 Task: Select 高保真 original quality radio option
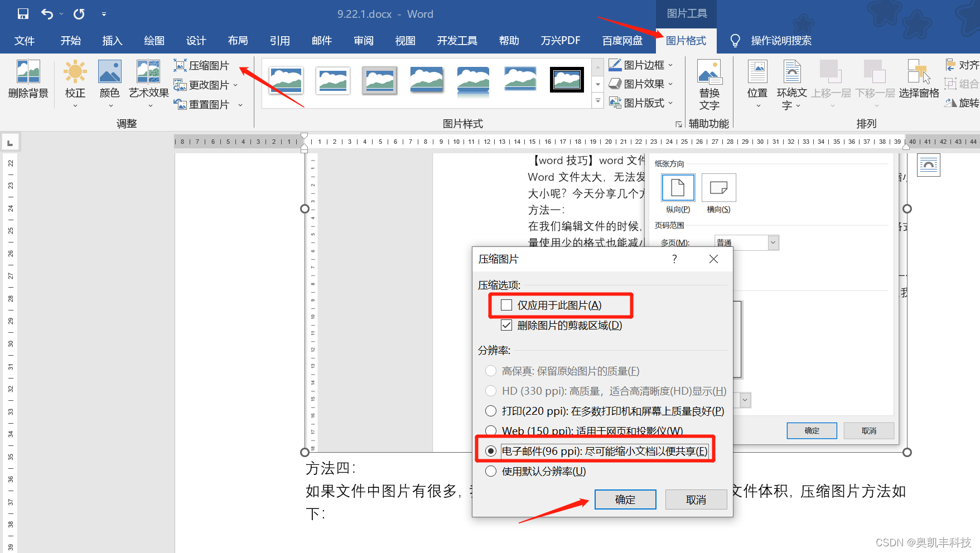click(x=491, y=371)
